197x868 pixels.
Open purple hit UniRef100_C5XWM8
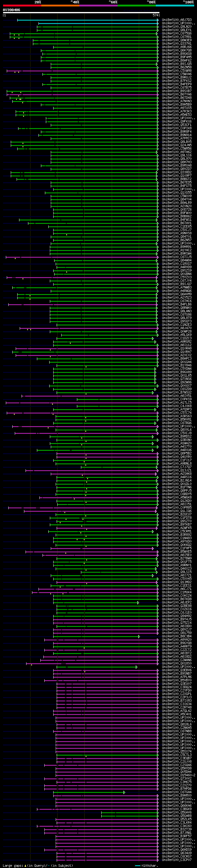177,71
